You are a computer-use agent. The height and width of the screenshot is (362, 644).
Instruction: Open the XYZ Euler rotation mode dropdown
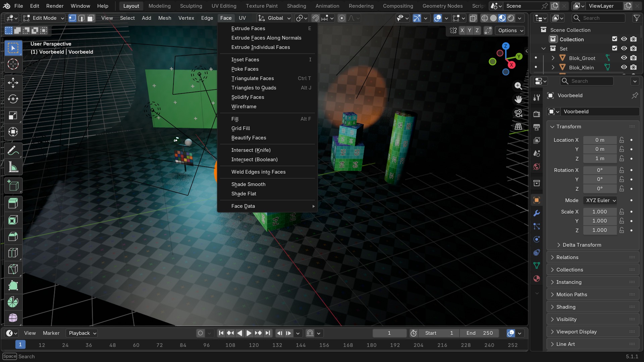600,200
